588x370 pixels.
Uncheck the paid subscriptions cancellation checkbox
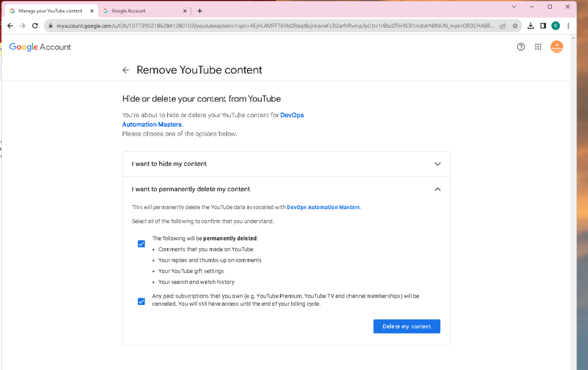(x=141, y=301)
